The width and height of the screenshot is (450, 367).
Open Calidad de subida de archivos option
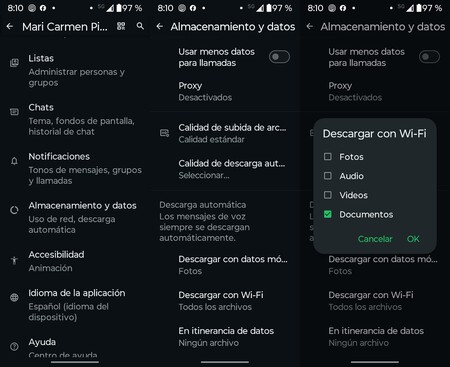coord(225,133)
